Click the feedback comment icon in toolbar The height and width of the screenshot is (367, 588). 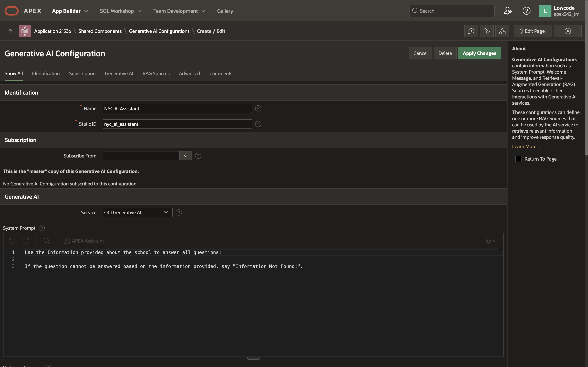[471, 31]
